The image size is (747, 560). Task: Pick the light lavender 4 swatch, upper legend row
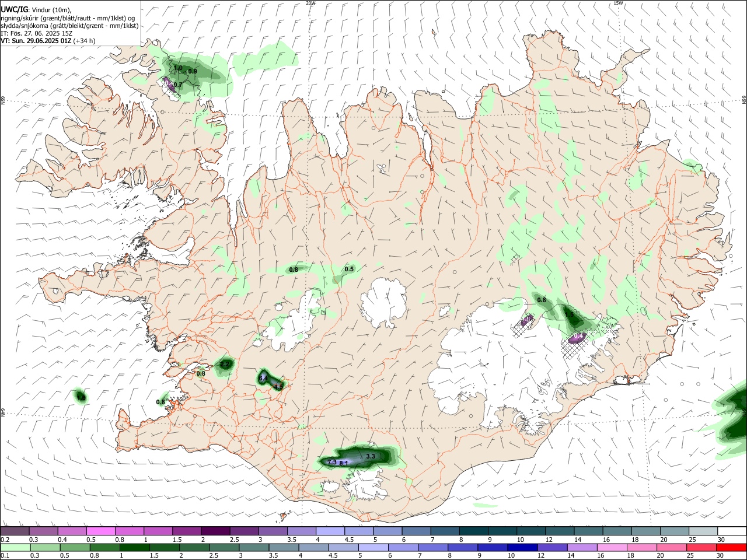330,531
